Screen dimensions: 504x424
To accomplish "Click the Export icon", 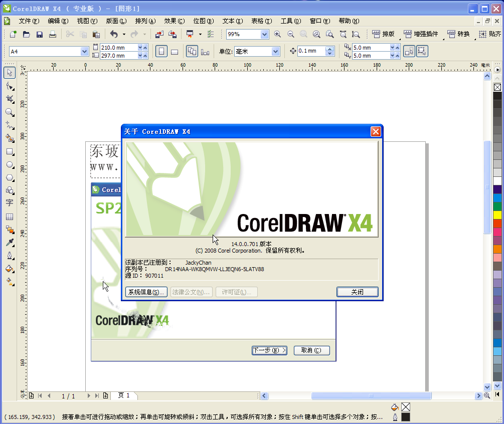I will pyautogui.click(x=173, y=34).
